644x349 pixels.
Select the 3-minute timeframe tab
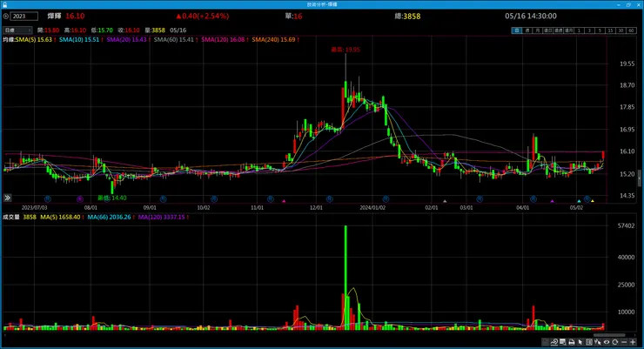pos(589,30)
